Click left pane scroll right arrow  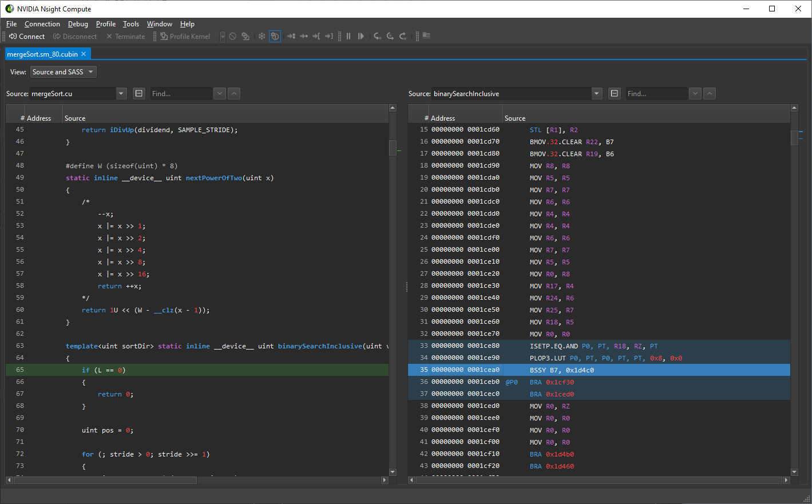click(385, 480)
